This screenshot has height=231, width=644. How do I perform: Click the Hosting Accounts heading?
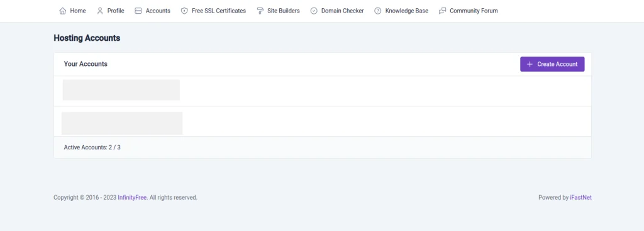[87, 38]
